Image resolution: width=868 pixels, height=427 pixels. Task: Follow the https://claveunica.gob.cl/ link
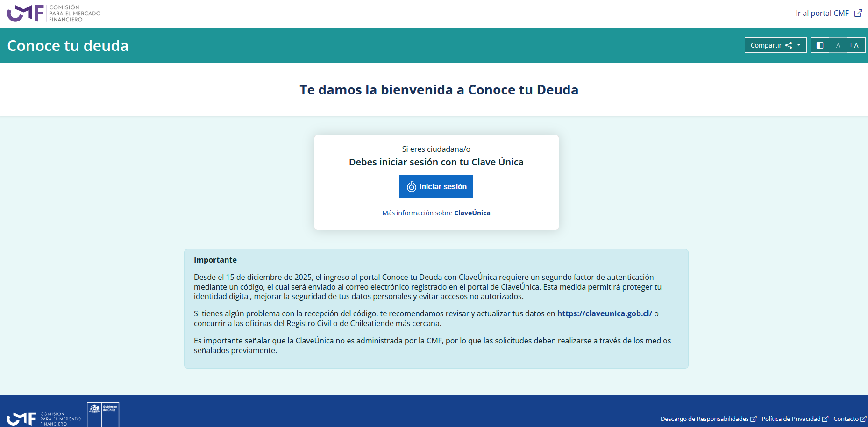(x=605, y=313)
